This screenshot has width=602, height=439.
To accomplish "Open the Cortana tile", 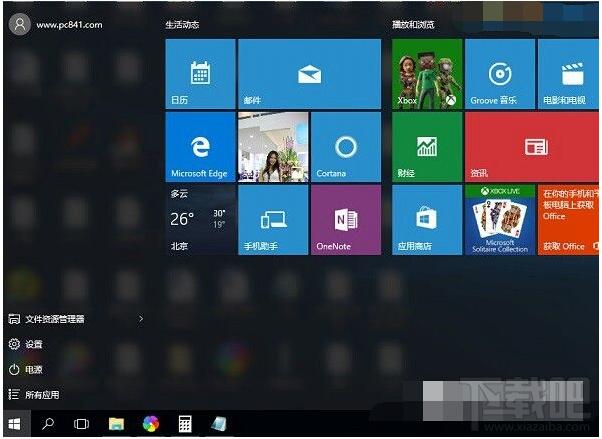I will click(x=345, y=147).
